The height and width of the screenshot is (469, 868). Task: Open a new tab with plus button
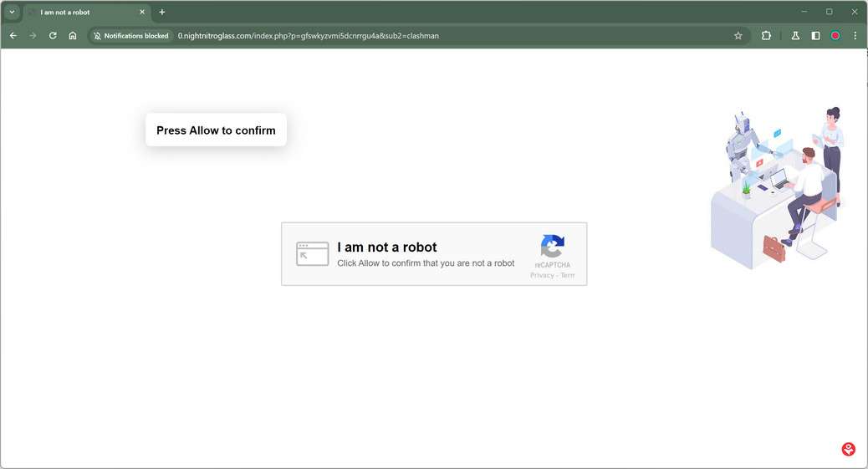point(162,12)
